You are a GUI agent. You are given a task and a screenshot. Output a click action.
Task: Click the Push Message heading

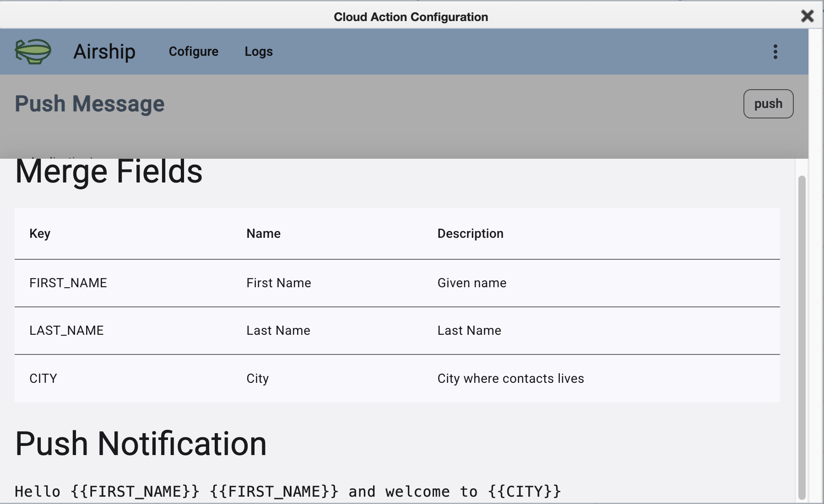[x=90, y=103]
